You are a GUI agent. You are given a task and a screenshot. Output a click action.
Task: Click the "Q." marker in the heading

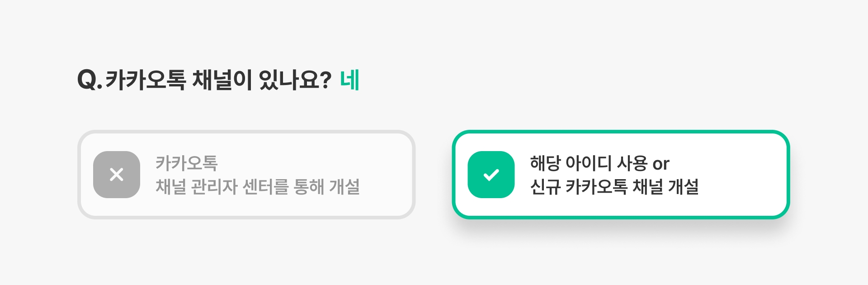90,80
